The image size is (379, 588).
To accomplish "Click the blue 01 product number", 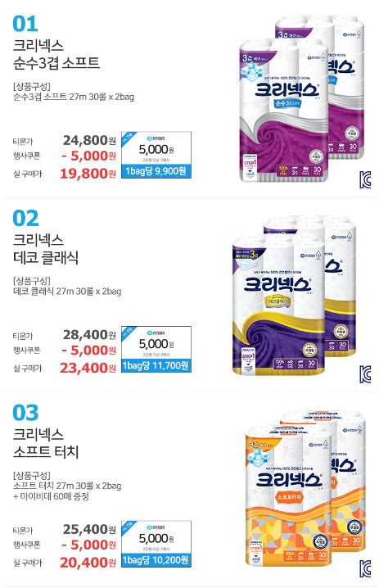I will tap(25, 24).
